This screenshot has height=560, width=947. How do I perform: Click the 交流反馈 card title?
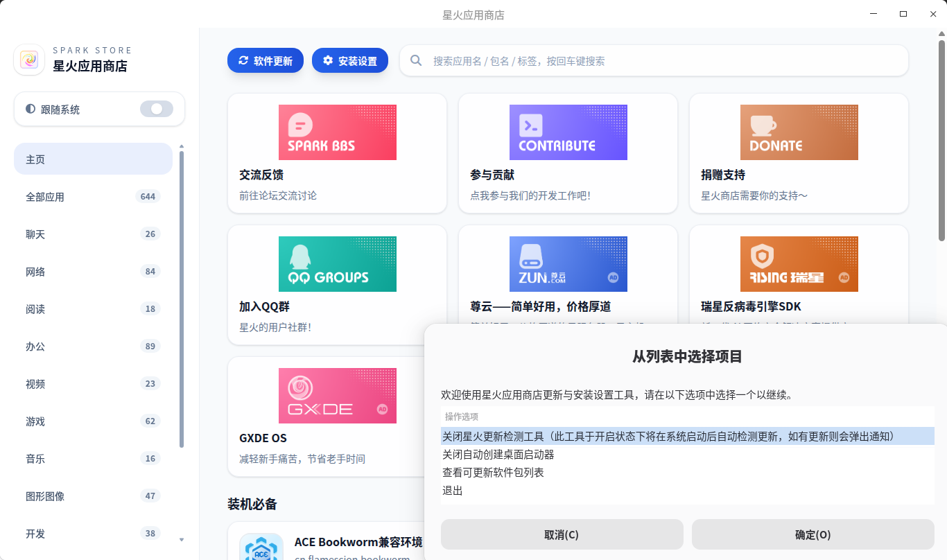(x=261, y=175)
